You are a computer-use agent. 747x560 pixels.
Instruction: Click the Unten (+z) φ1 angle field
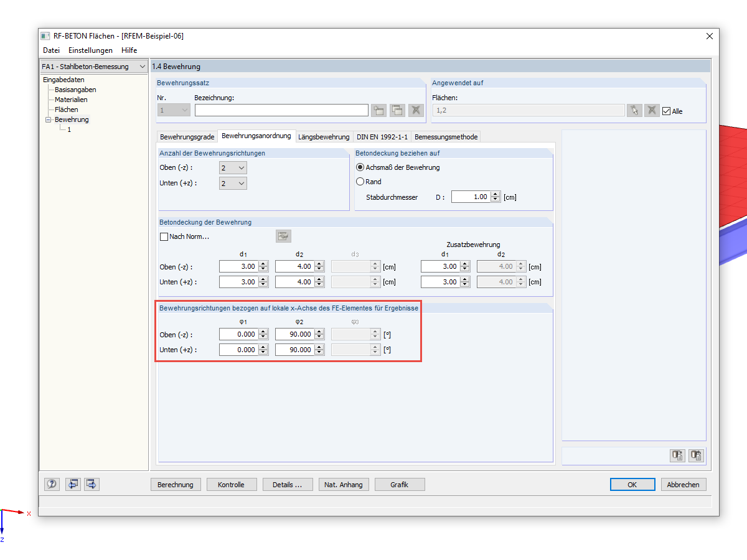238,350
